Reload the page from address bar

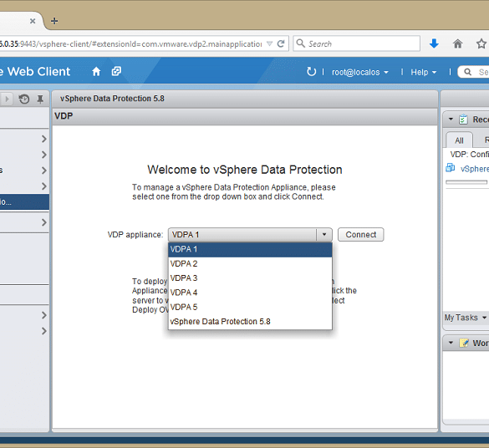281,43
